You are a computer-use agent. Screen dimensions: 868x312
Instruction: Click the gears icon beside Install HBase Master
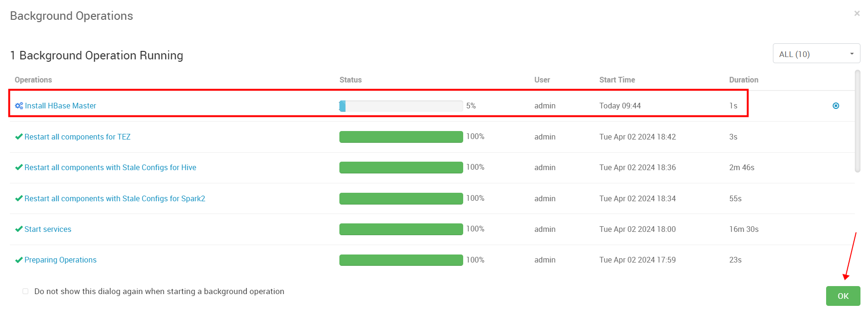tap(19, 106)
